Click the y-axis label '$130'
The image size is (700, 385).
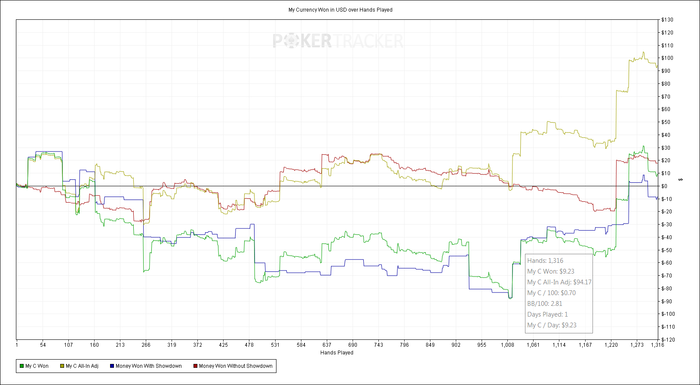668,20
